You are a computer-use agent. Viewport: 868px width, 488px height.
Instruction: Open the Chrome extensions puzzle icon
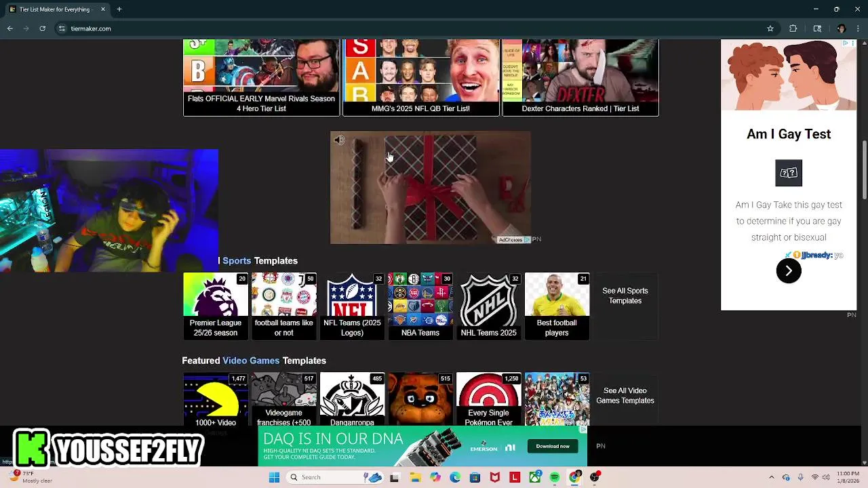point(793,28)
